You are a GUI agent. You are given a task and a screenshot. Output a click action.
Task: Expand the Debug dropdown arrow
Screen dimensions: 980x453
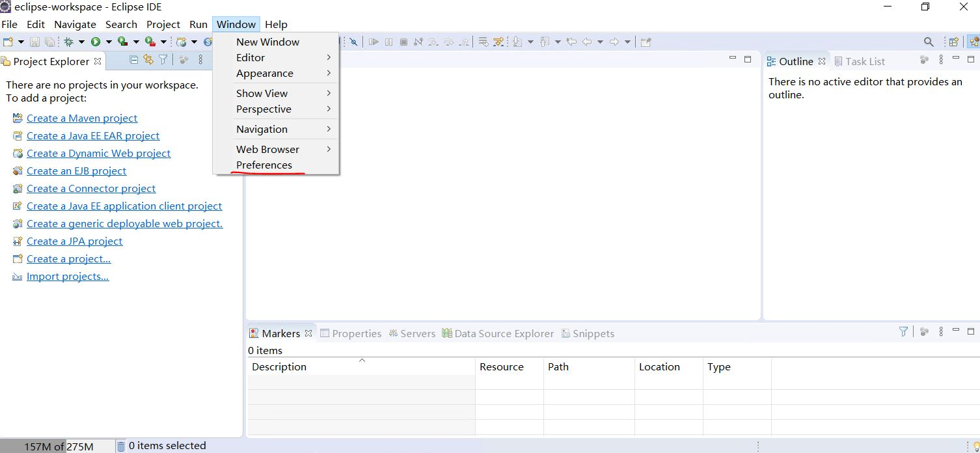(81, 42)
